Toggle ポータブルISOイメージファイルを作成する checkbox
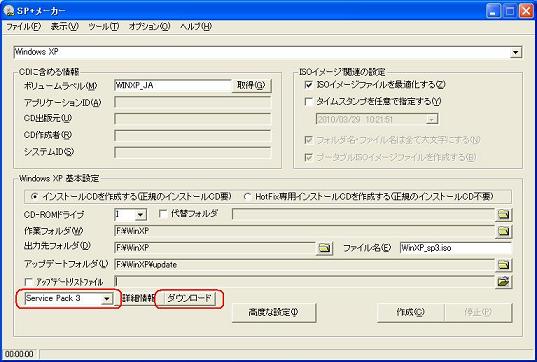 click(x=309, y=157)
